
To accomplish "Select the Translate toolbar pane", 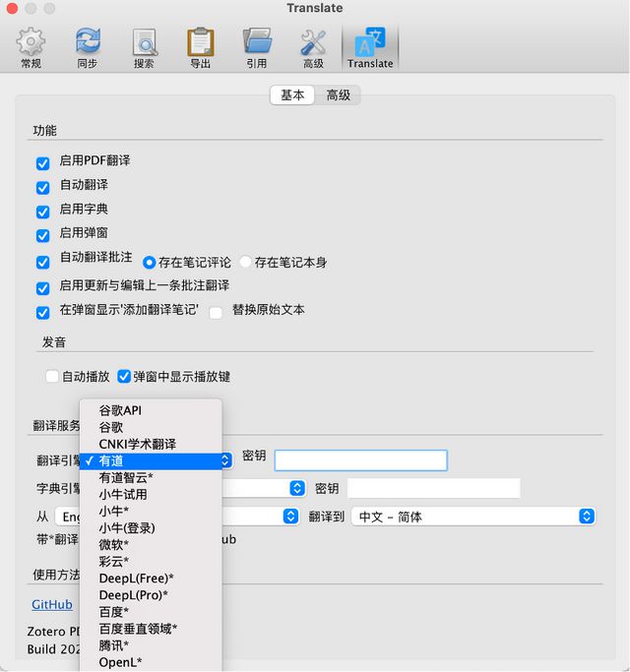I will [370, 47].
